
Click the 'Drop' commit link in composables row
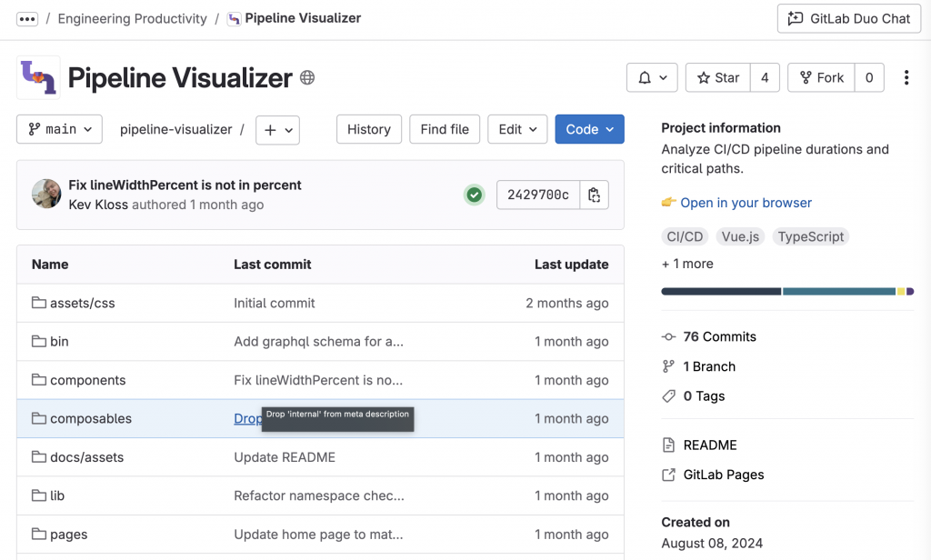tap(247, 419)
